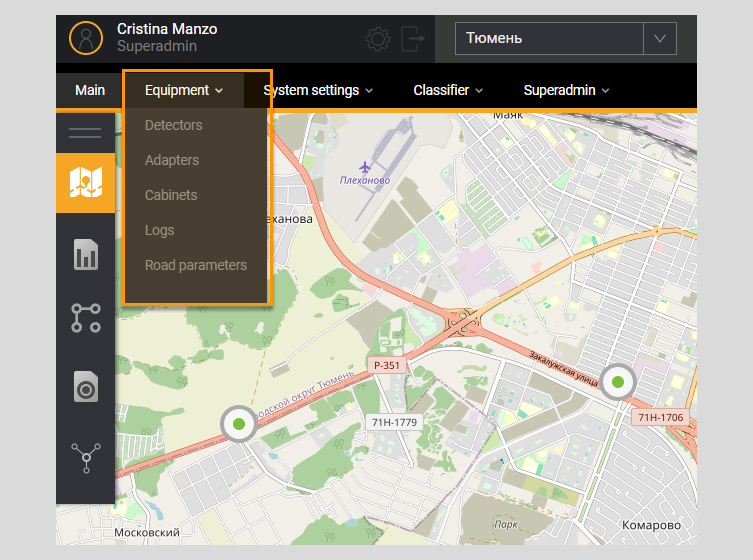The width and height of the screenshot is (753, 560).
Task: Open the bar chart reports sidebar icon
Action: 86,254
